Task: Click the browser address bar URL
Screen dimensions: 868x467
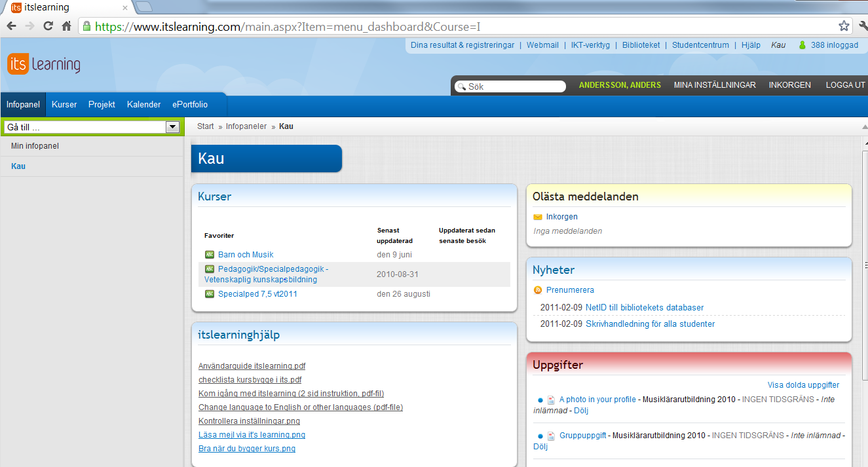Action: tap(288, 27)
